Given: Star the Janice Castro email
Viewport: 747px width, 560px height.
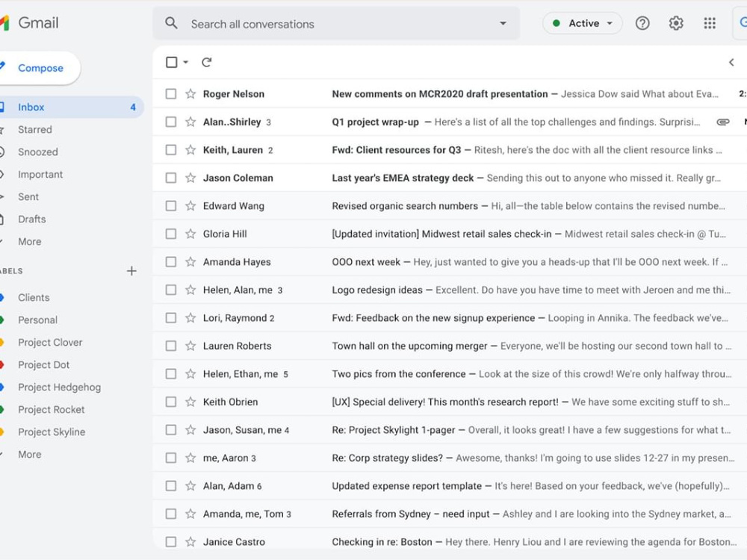Looking at the screenshot, I should pyautogui.click(x=190, y=542).
